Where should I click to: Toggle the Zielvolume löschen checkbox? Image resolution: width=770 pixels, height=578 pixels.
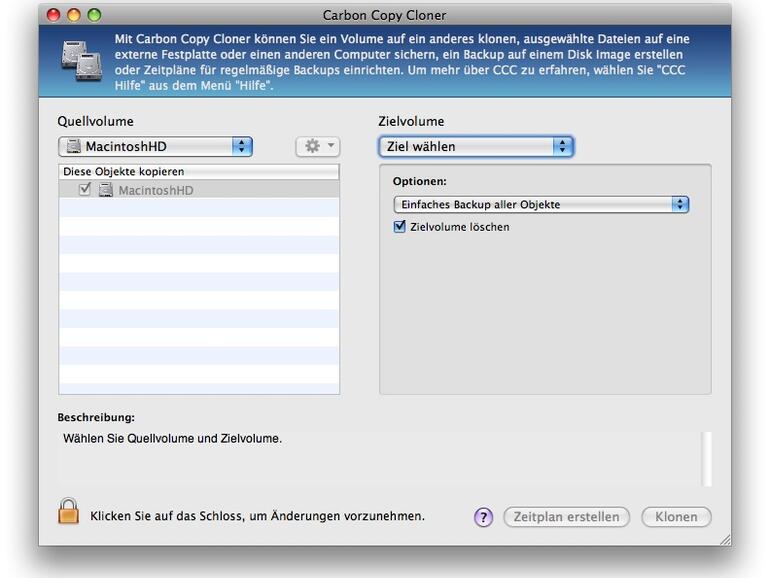coord(400,226)
